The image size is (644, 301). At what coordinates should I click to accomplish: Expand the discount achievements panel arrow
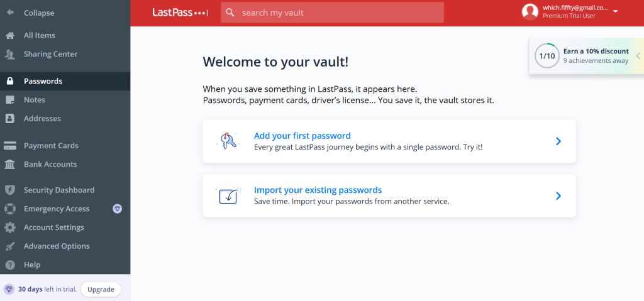pyautogui.click(x=638, y=56)
